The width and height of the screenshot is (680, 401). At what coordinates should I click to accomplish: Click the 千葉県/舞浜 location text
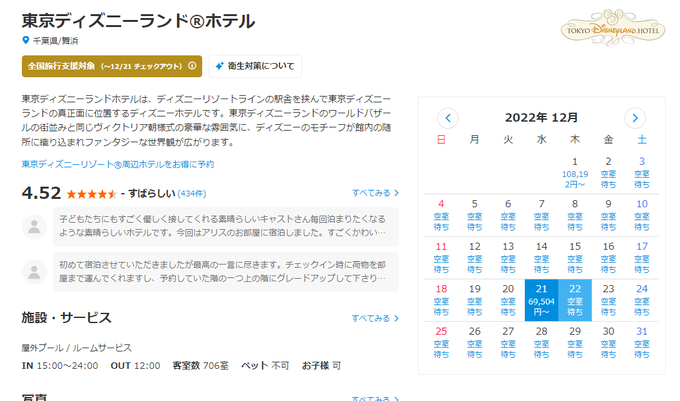point(56,41)
